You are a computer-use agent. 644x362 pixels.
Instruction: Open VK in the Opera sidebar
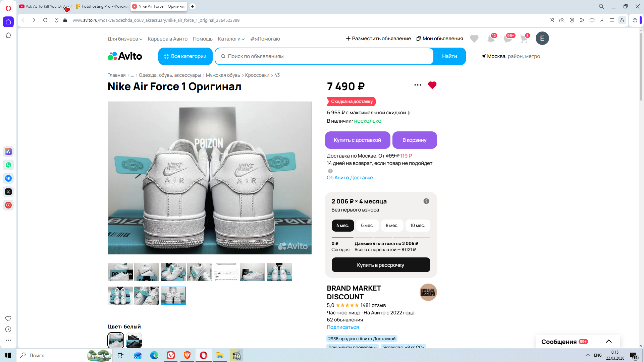tap(8, 178)
